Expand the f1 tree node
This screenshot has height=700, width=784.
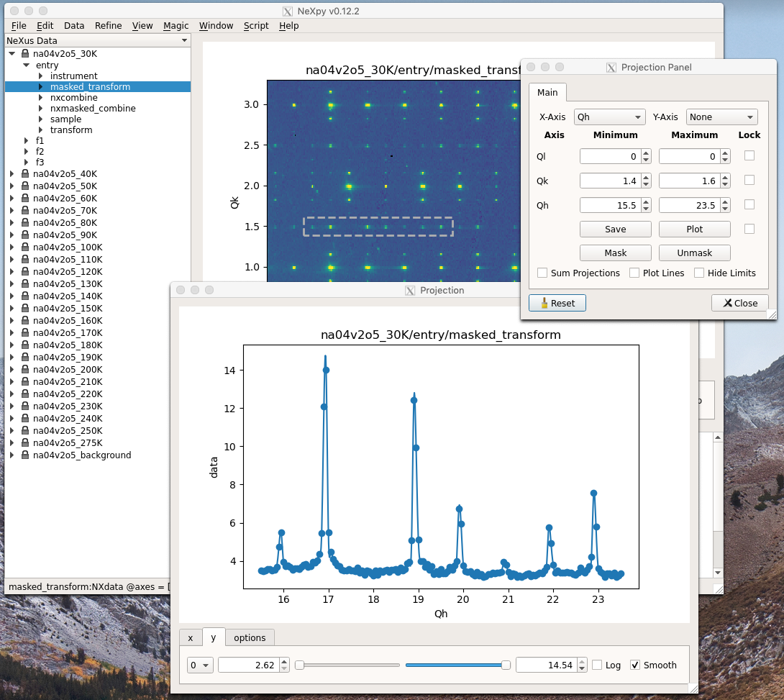click(27, 141)
